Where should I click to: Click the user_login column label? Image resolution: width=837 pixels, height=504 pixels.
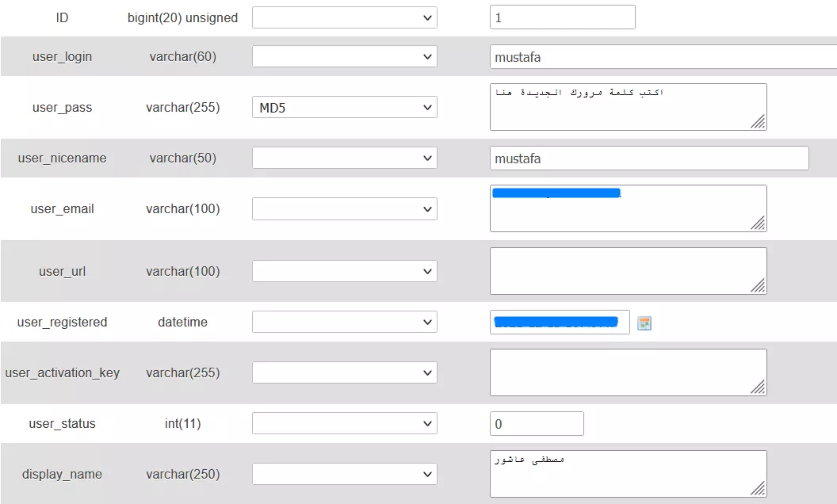coord(62,56)
